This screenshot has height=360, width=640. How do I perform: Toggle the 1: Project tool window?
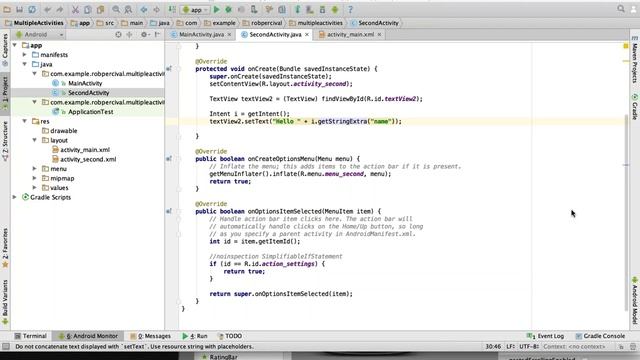5,94
